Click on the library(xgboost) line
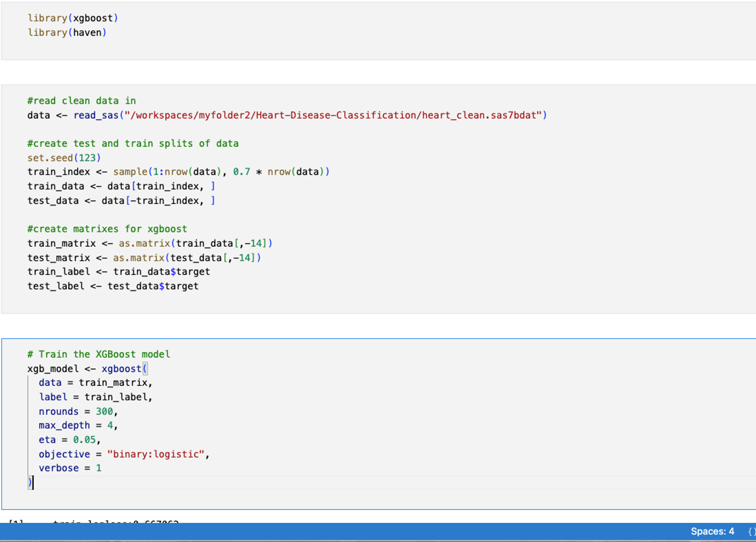The image size is (756, 542). [73, 18]
